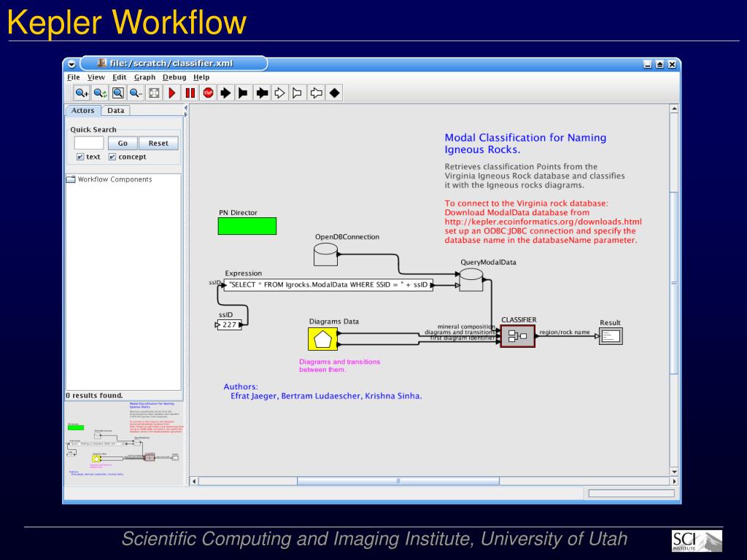Screen dimensions: 747x560
Task: Select the yellow Diagrams Data pentagon actor
Action: [x=322, y=339]
